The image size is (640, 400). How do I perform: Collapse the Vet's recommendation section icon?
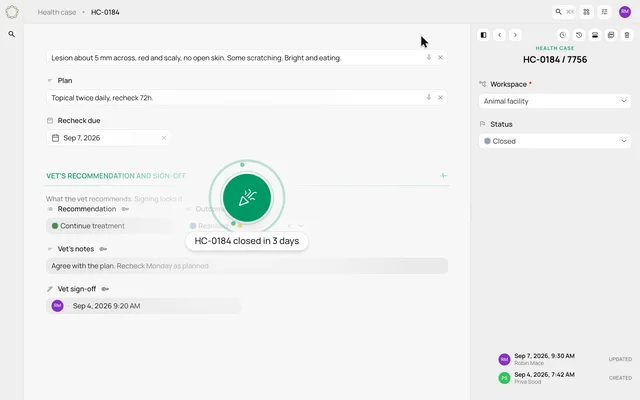point(443,176)
